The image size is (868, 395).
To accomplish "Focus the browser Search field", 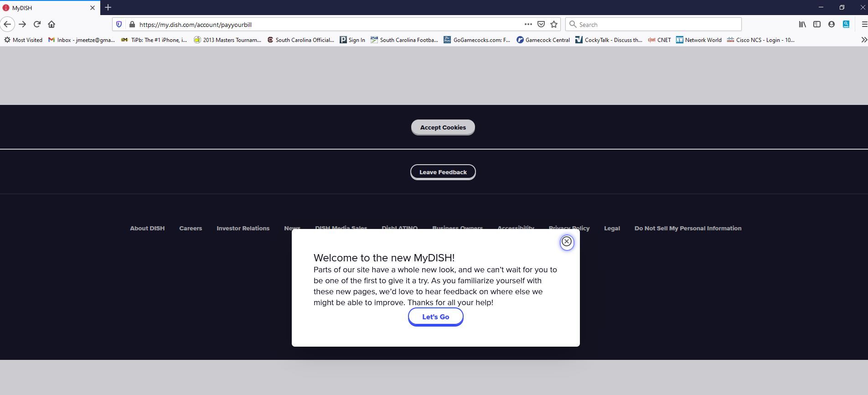I will pos(653,24).
